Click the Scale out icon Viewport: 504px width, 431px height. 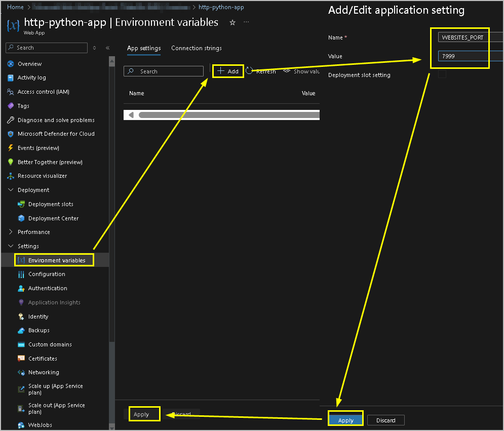pos(21,409)
